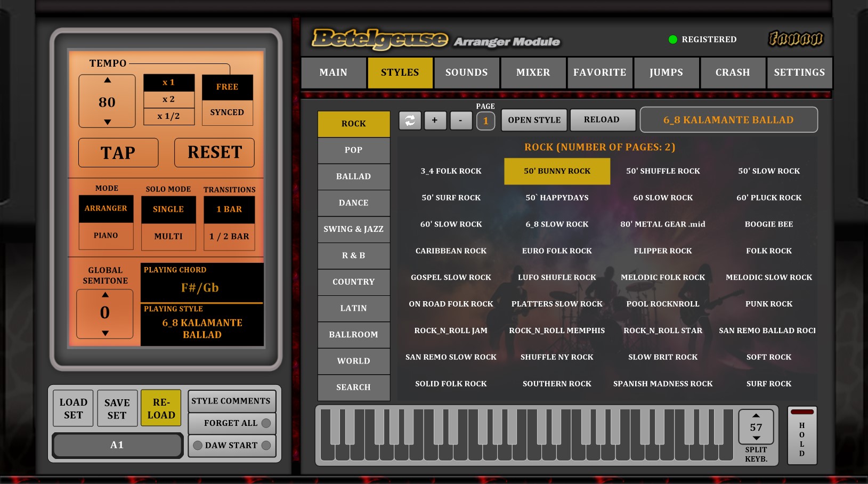Screen dimensions: 868x484
Task: Set tempo mode to Synced
Action: (x=227, y=112)
